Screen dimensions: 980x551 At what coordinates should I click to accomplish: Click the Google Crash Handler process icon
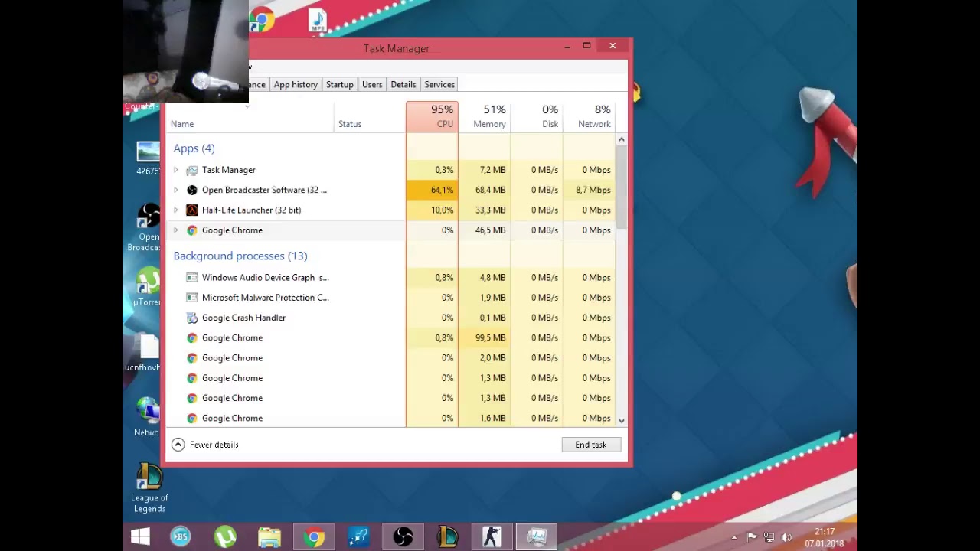click(192, 318)
